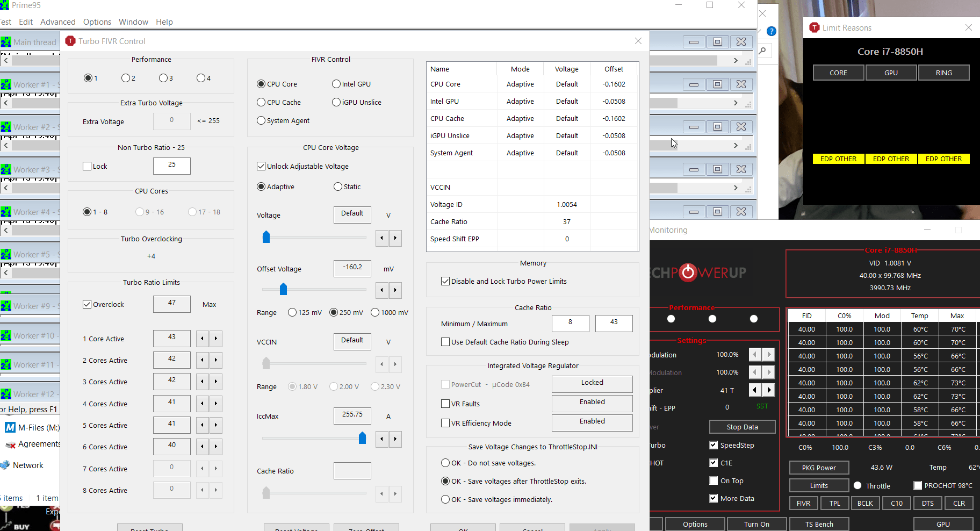Click the Worker #11 window icon

click(x=6, y=364)
